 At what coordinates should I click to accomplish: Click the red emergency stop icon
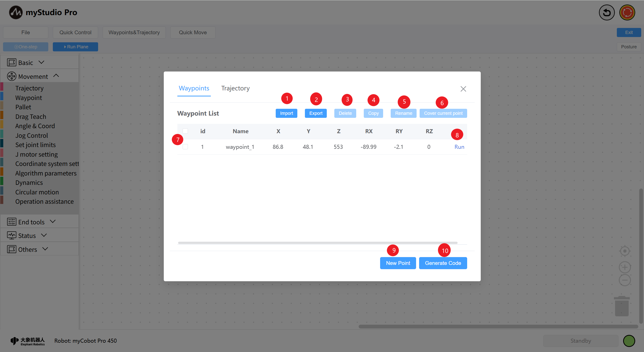(x=627, y=12)
